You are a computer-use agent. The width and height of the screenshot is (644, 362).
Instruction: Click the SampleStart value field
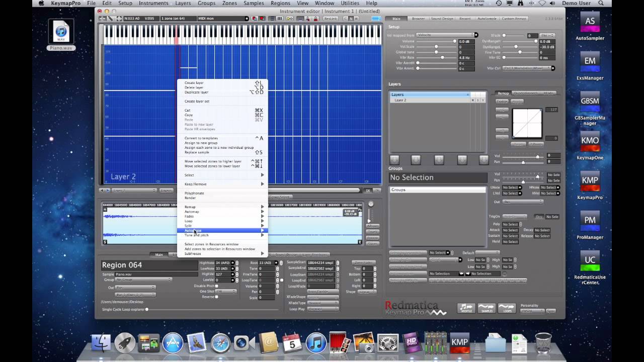click(320, 262)
